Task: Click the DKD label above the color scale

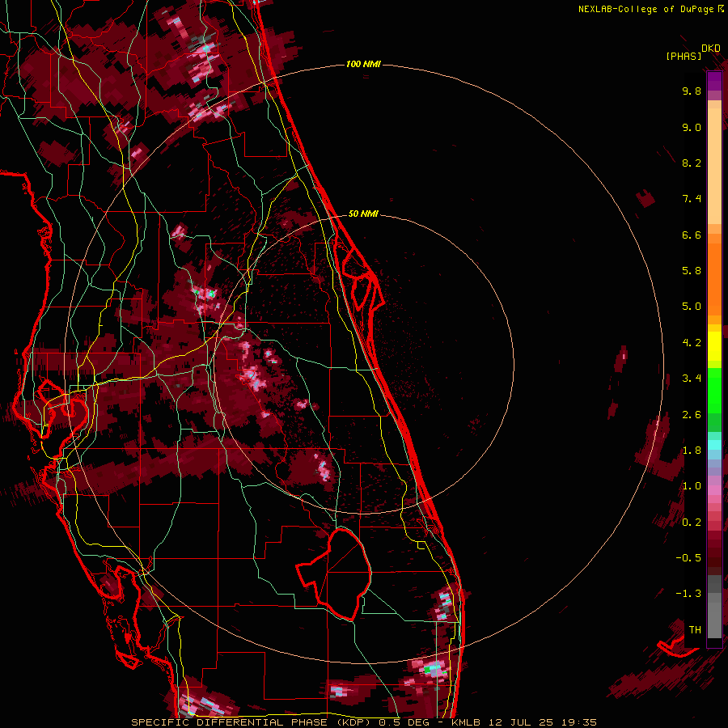Action: coord(710,49)
